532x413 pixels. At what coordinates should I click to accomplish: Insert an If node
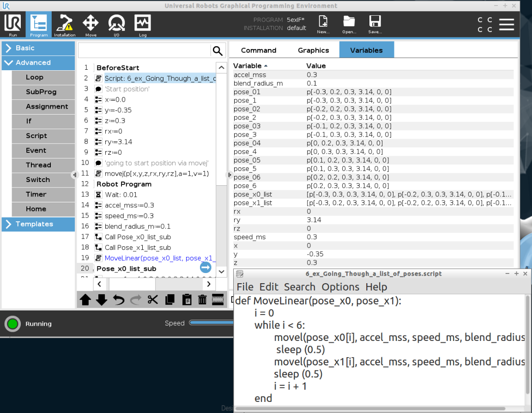click(x=43, y=121)
